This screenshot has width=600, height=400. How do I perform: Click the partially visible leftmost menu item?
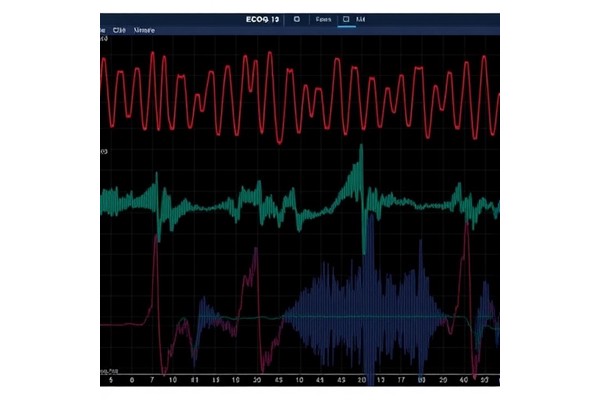tap(103, 30)
